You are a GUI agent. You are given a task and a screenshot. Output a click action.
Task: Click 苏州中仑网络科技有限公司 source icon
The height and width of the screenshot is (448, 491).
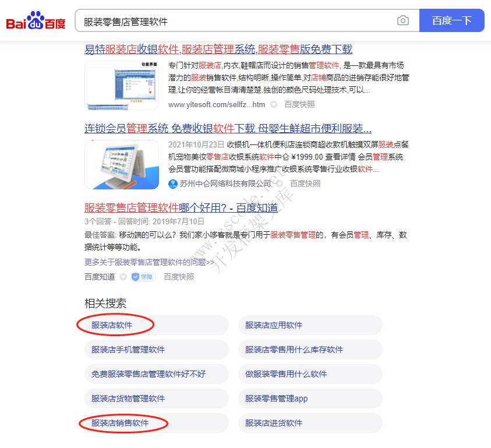[x=173, y=184]
